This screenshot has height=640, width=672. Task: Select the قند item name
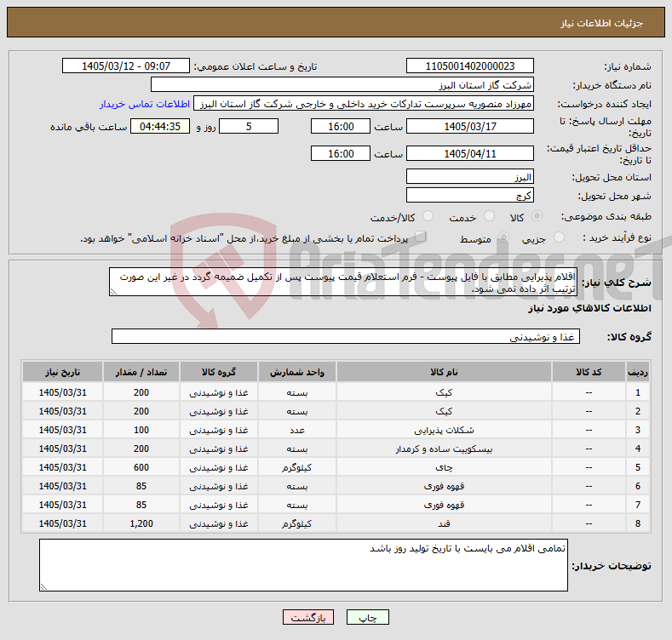point(444,524)
